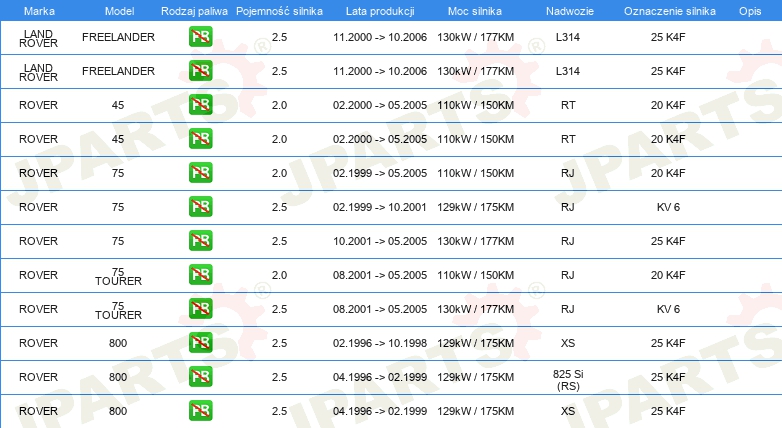The width and height of the screenshot is (782, 428).
Task: Click engine capacity 2.0 in 75 Tourer row
Action: (279, 275)
